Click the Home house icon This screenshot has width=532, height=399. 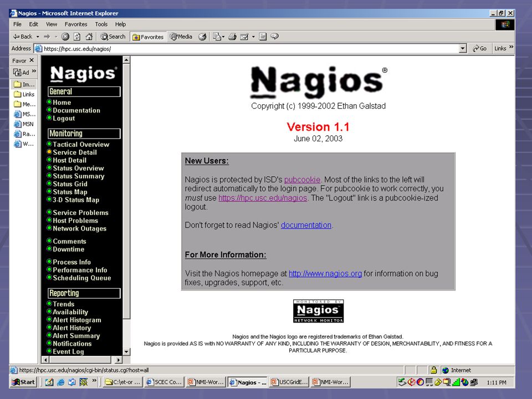[89, 37]
